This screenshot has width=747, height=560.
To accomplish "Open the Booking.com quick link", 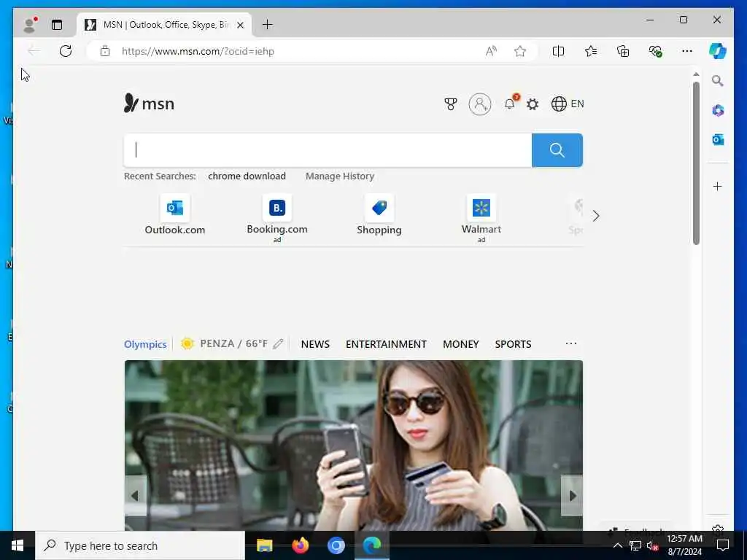I will pyautogui.click(x=277, y=218).
